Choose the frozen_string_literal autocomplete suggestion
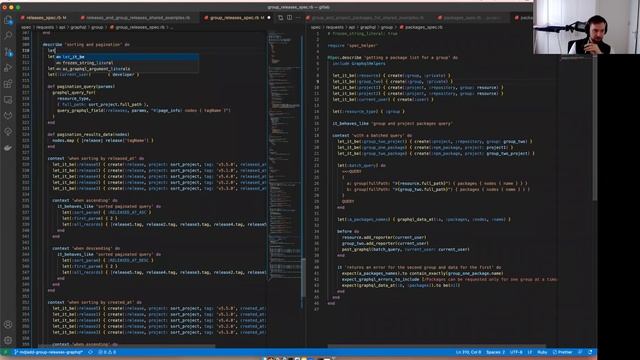Image resolution: width=640 pixels, height=360 pixels. (x=127, y=63)
